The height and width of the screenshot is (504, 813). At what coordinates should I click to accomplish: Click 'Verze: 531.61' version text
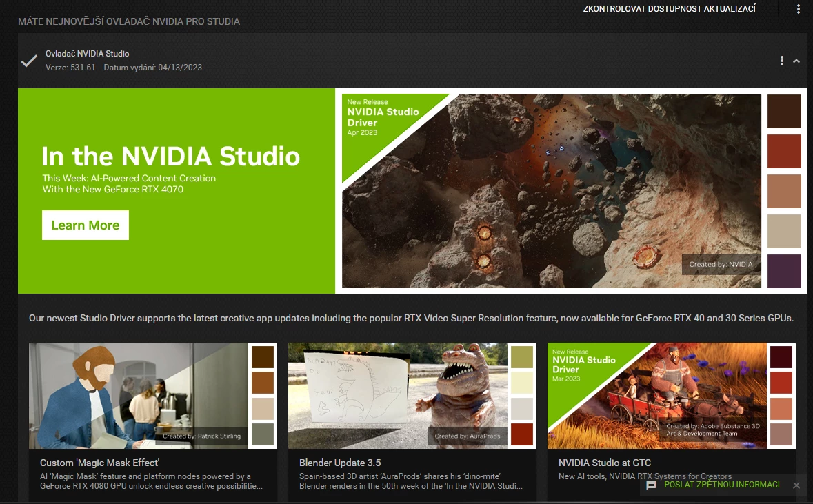(70, 68)
